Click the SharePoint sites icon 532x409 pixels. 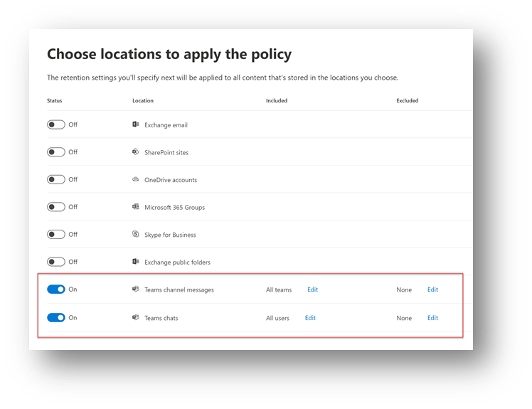coord(135,152)
